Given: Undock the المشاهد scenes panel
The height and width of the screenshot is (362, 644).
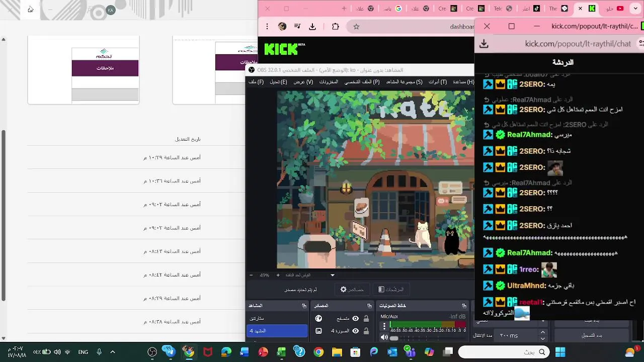Looking at the screenshot, I should tap(304, 306).
